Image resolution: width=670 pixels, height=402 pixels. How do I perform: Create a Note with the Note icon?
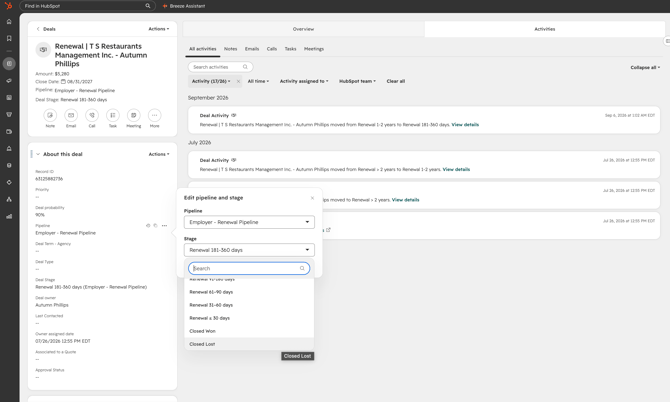[x=50, y=115]
